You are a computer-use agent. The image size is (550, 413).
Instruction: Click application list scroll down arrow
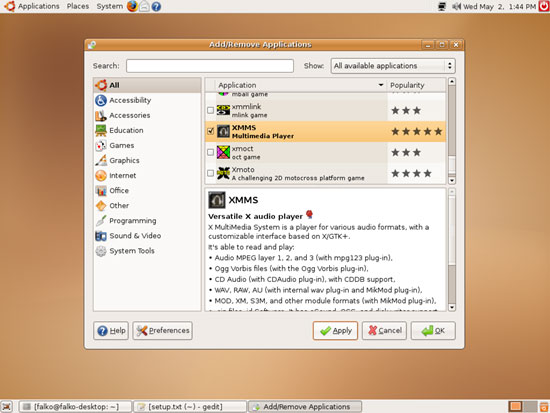pyautogui.click(x=452, y=180)
